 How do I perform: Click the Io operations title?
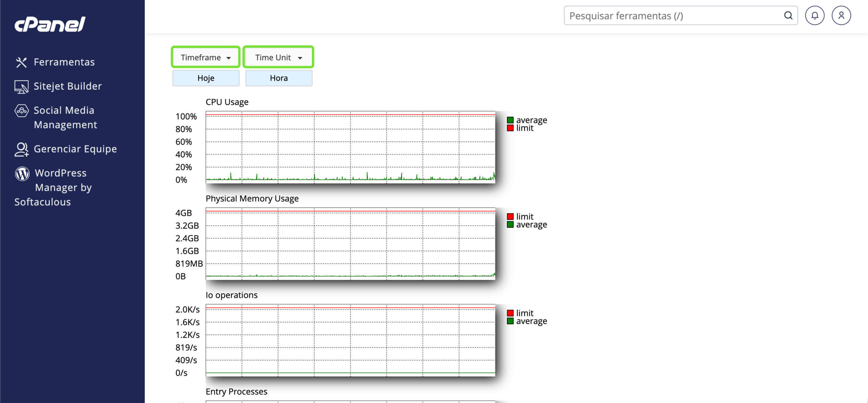pos(232,295)
